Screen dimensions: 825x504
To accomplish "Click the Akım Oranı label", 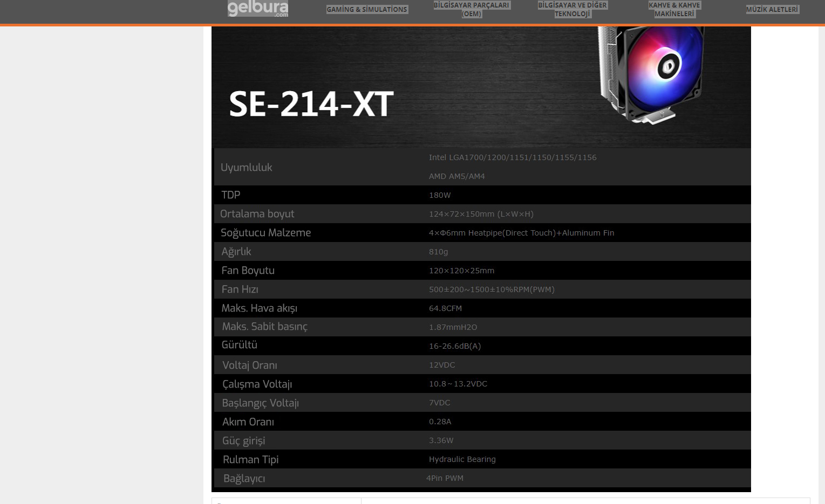I will pos(248,422).
